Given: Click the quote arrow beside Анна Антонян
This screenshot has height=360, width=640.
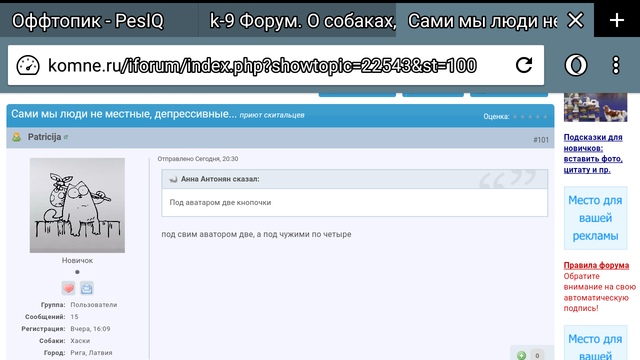Looking at the screenshot, I should (x=173, y=179).
